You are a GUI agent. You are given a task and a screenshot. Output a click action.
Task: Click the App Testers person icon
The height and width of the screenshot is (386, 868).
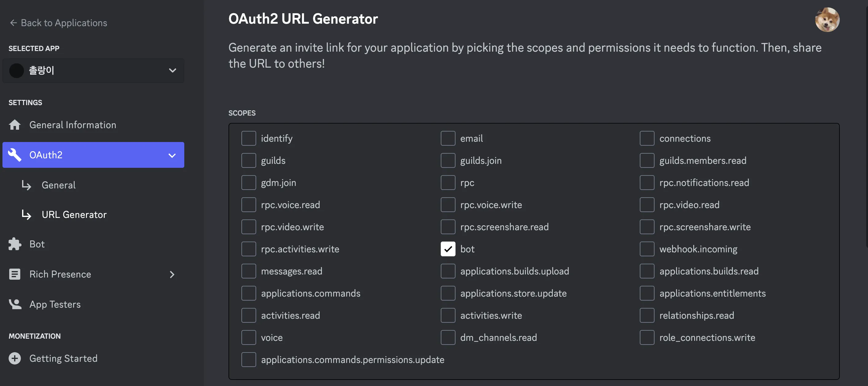click(14, 304)
